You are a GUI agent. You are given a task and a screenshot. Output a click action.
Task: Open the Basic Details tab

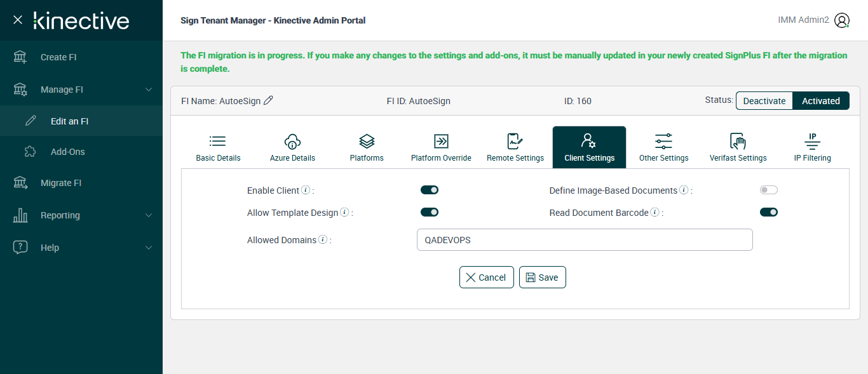point(218,147)
